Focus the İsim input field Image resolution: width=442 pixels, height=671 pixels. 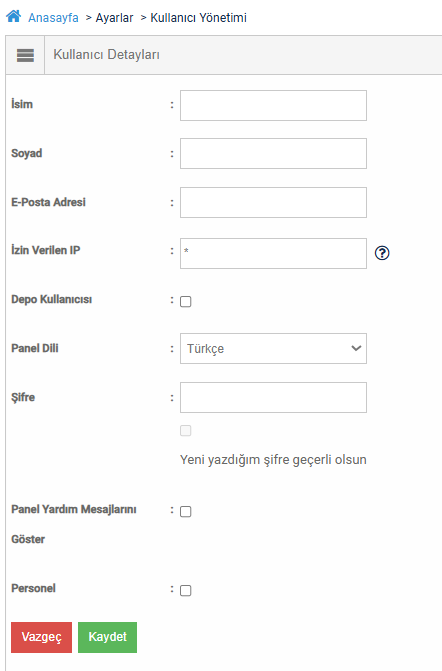coord(273,105)
